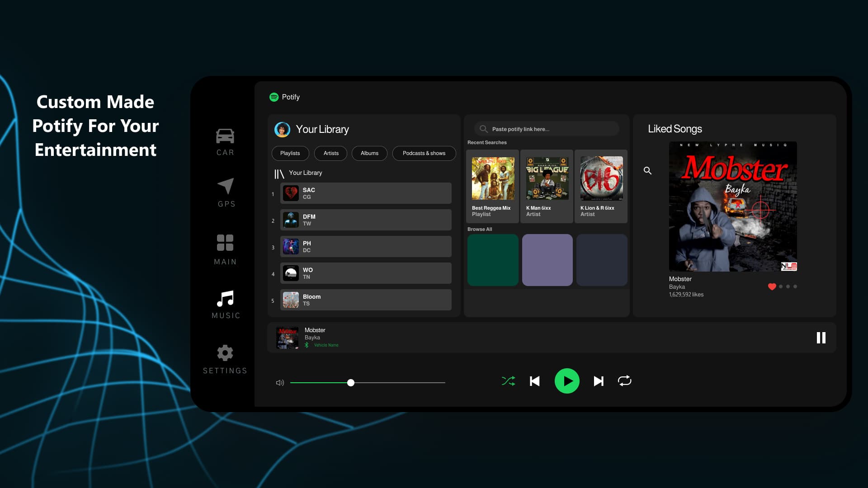Image resolution: width=868 pixels, height=488 pixels.
Task: Click the Bloom cover thumbnail
Action: click(x=291, y=300)
